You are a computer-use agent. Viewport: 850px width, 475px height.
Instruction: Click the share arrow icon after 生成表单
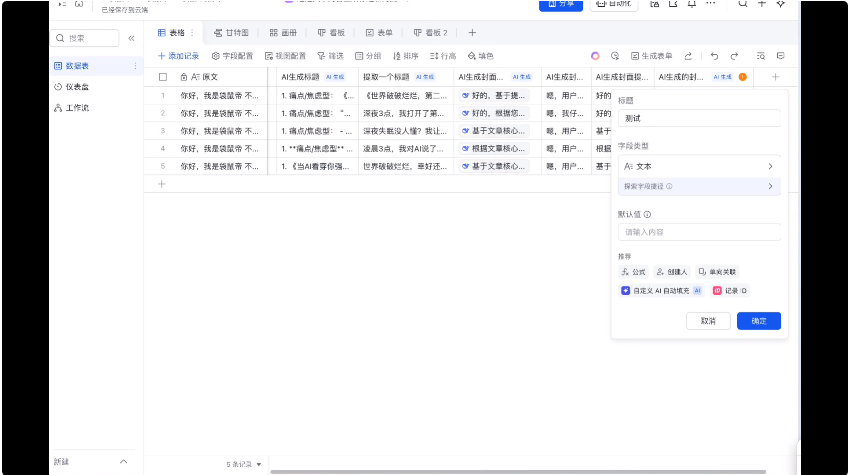[x=688, y=56]
